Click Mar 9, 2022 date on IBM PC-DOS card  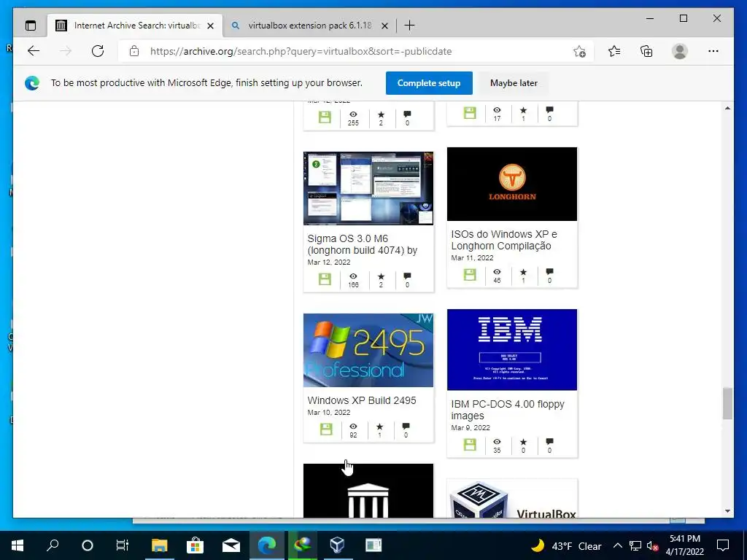(471, 427)
